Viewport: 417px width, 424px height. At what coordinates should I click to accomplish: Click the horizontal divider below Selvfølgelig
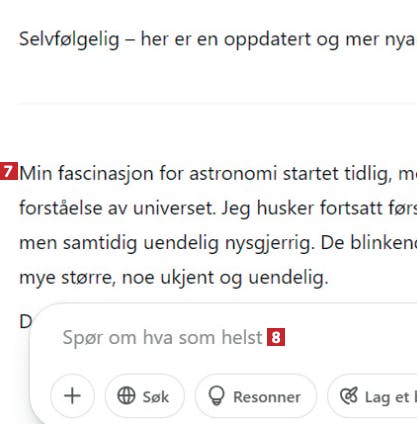click(217, 104)
